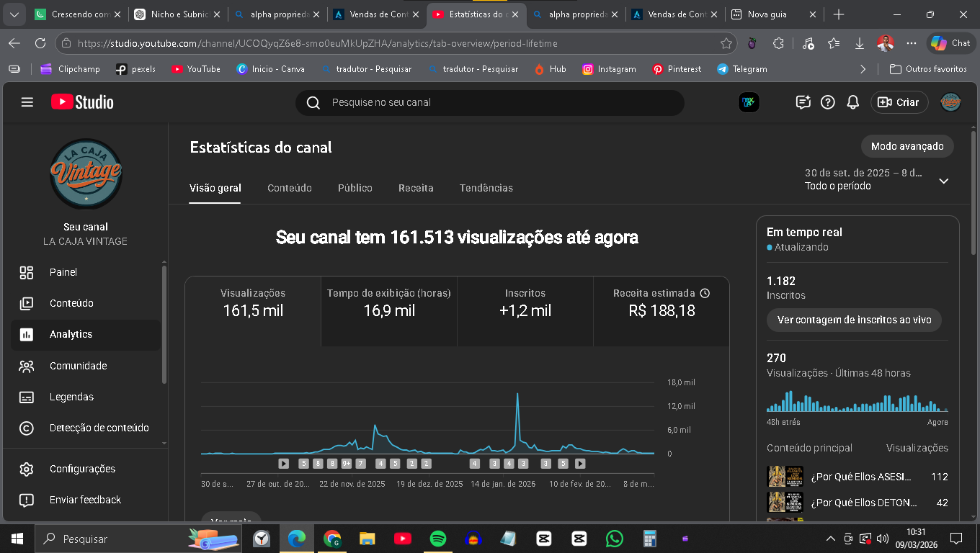Open the Outros favoritos folder

(928, 69)
